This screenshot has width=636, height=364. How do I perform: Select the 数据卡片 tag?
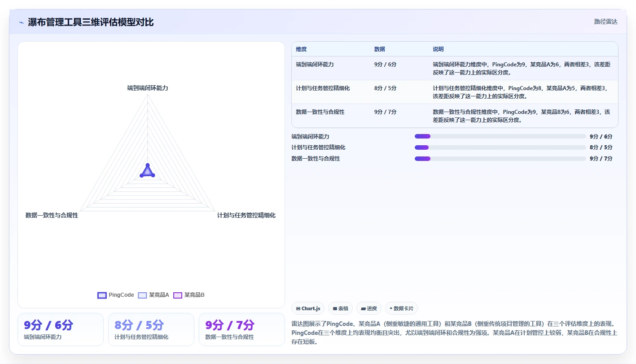tap(401, 308)
